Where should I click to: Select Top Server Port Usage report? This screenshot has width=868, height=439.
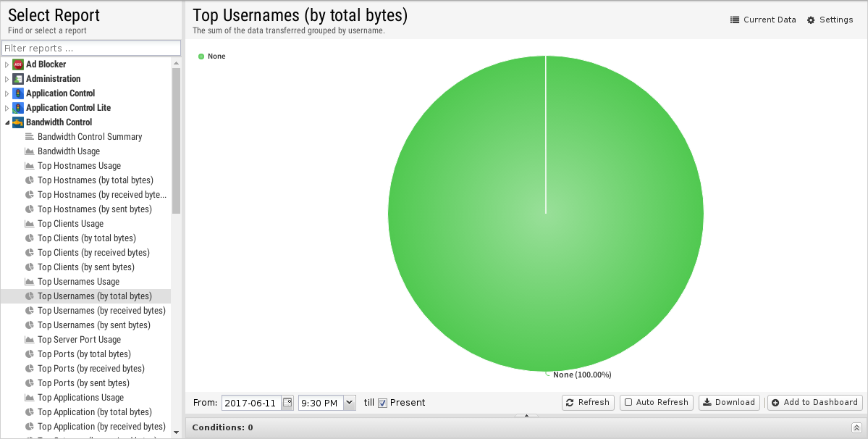pyautogui.click(x=79, y=340)
